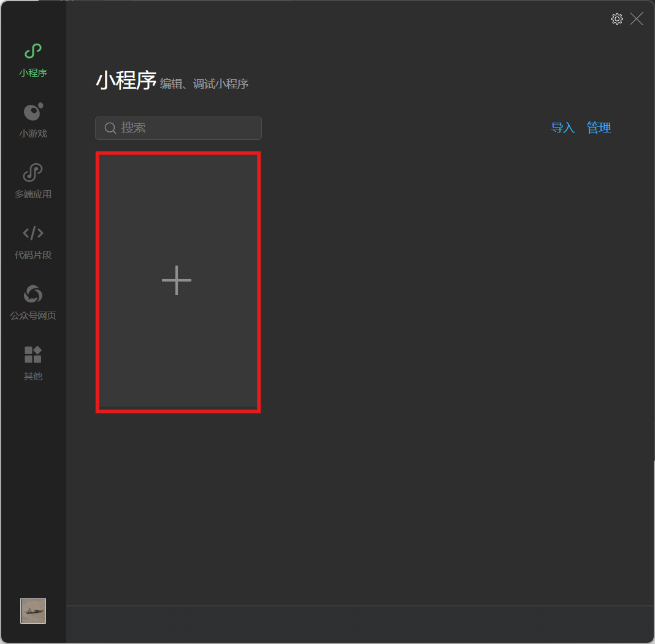Open the 小游戏 section
The height and width of the screenshot is (644, 655).
pyautogui.click(x=33, y=121)
